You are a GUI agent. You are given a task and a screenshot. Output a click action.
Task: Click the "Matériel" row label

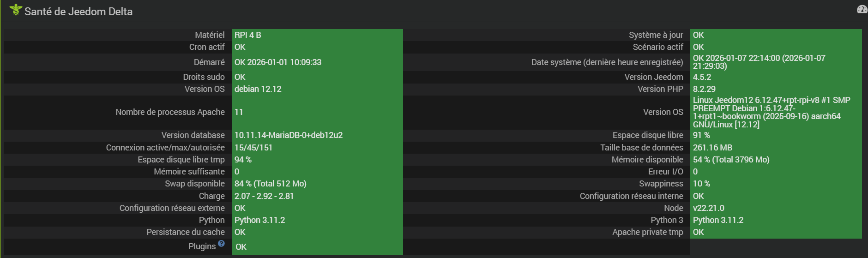tap(210, 35)
